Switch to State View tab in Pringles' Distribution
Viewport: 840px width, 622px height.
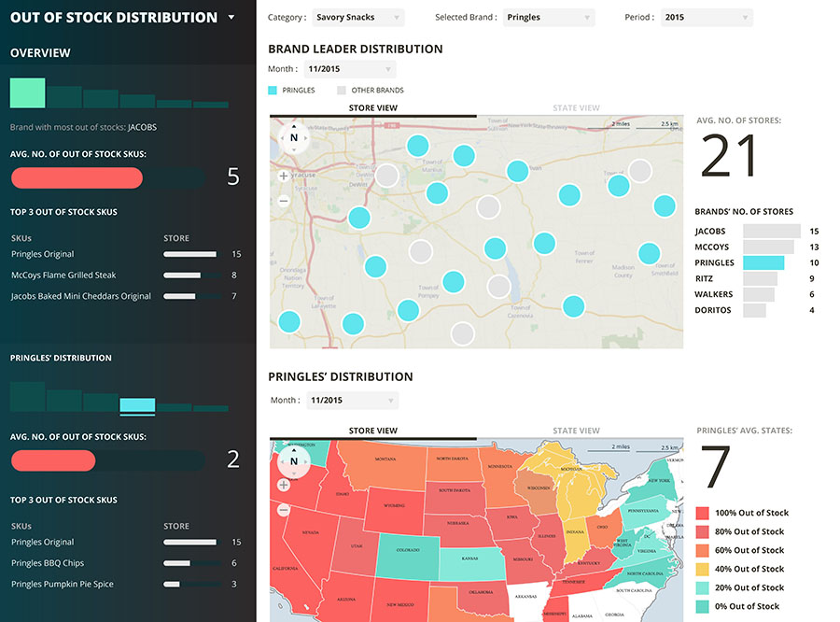[x=577, y=431]
